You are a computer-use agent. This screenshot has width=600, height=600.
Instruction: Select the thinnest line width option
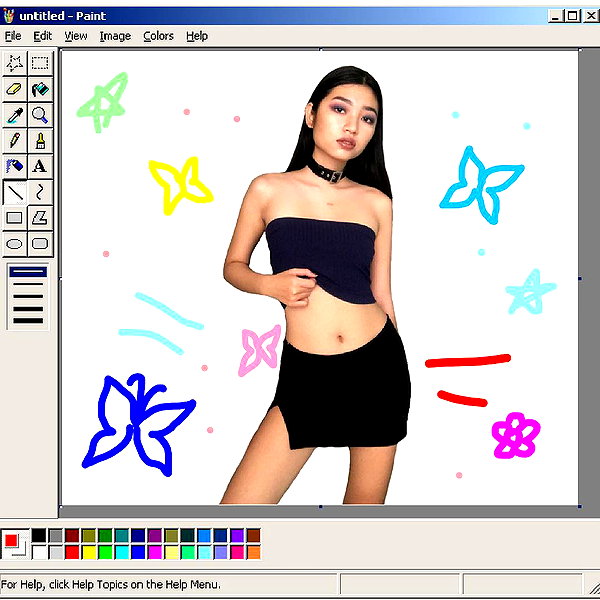pyautogui.click(x=28, y=272)
